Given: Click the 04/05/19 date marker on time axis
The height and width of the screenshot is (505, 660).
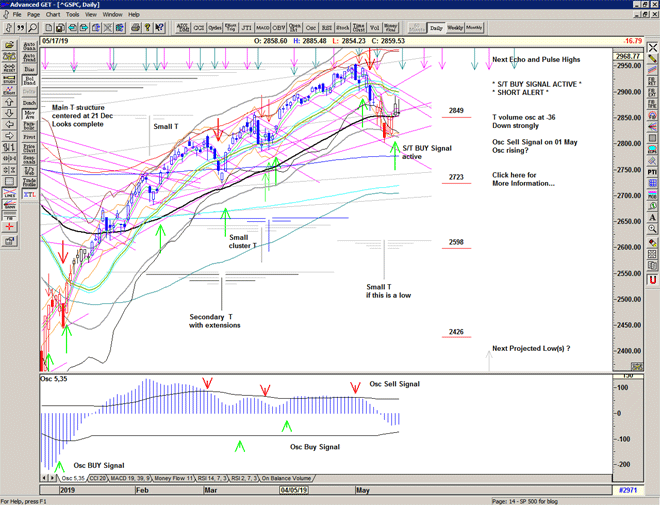Looking at the screenshot, I should tap(292, 491).
